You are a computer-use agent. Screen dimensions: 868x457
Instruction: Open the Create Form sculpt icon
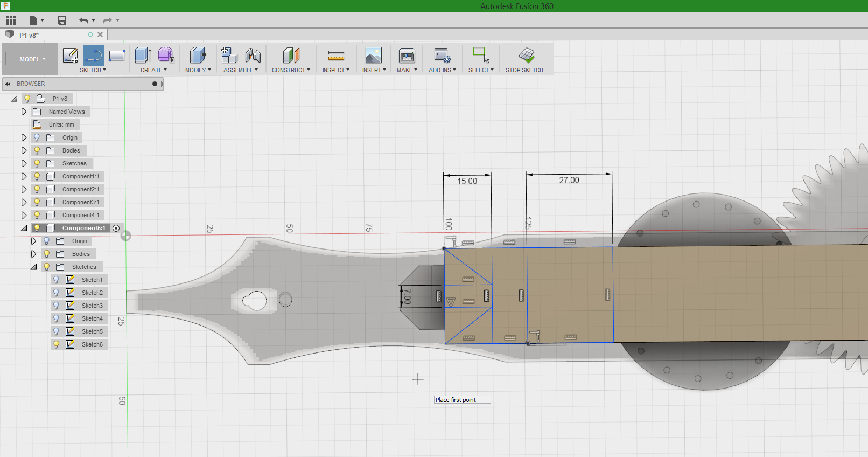(x=166, y=55)
